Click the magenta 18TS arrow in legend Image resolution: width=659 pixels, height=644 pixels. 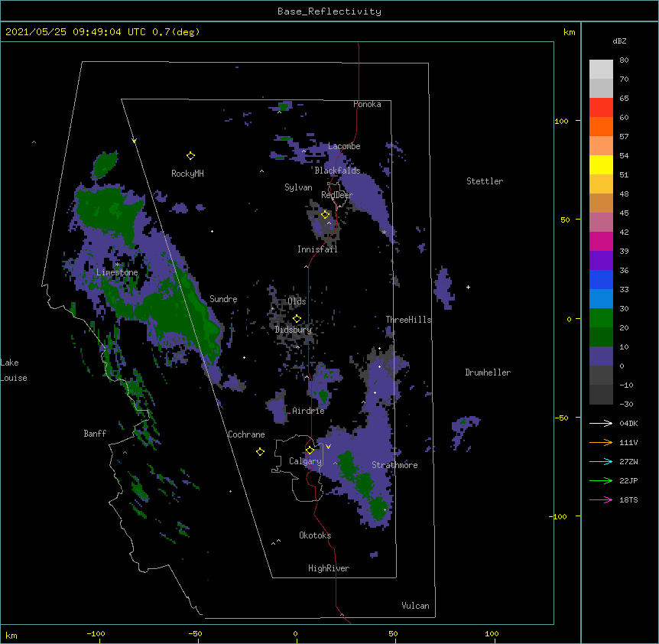(601, 499)
